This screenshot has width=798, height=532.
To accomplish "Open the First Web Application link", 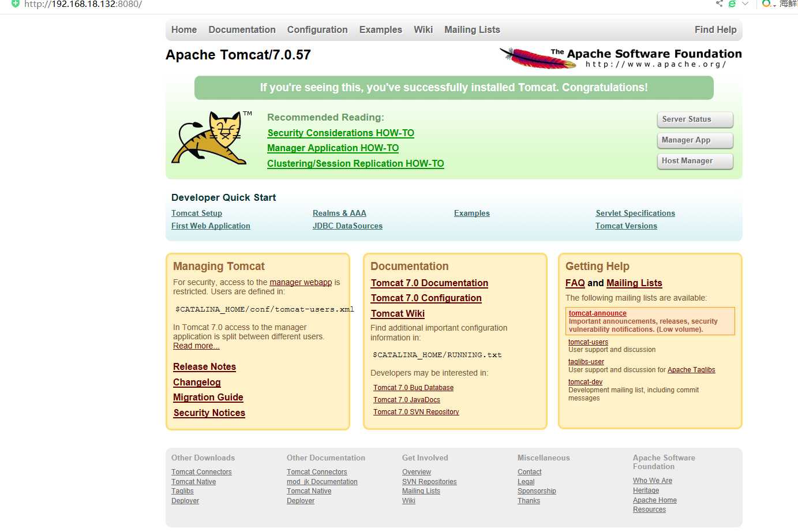I will (x=211, y=226).
